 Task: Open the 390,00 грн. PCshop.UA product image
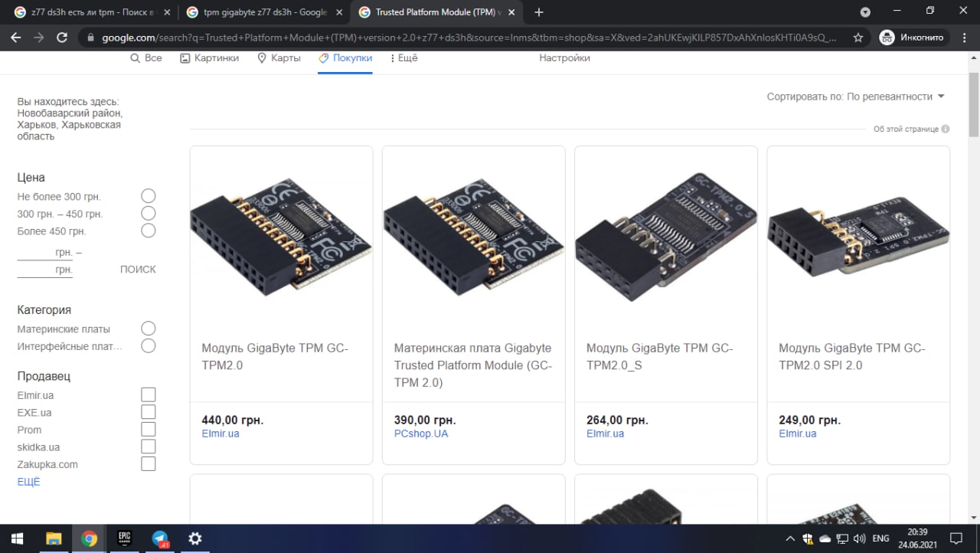473,236
